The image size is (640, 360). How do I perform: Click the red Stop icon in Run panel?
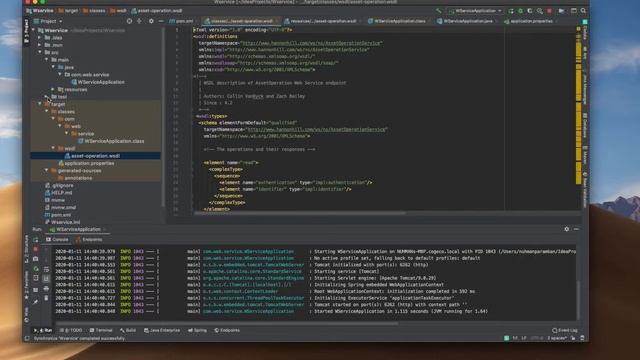coord(36,249)
